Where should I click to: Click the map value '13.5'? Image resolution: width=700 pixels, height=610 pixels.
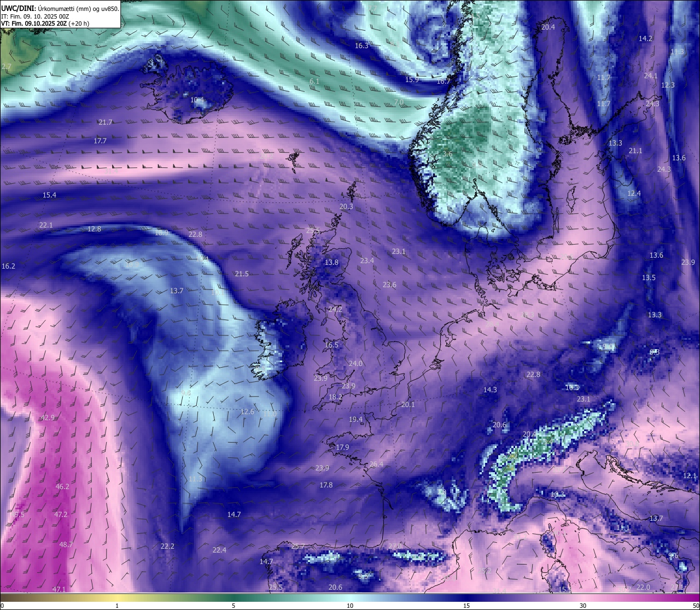[x=649, y=277]
